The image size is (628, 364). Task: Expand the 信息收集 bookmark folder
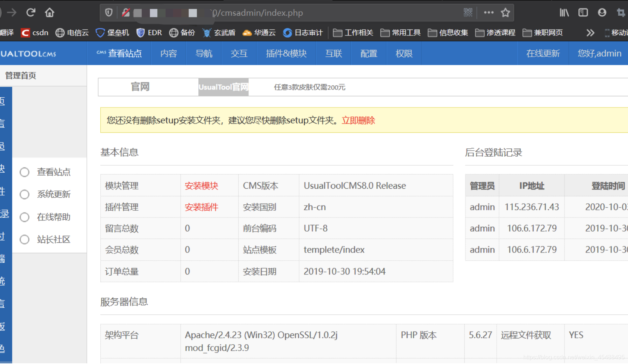pyautogui.click(x=448, y=33)
